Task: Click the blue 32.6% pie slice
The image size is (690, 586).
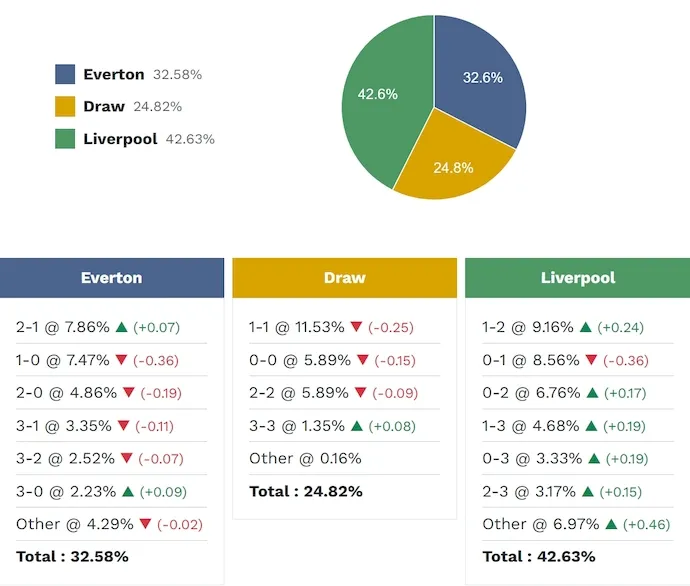Action: [x=482, y=78]
